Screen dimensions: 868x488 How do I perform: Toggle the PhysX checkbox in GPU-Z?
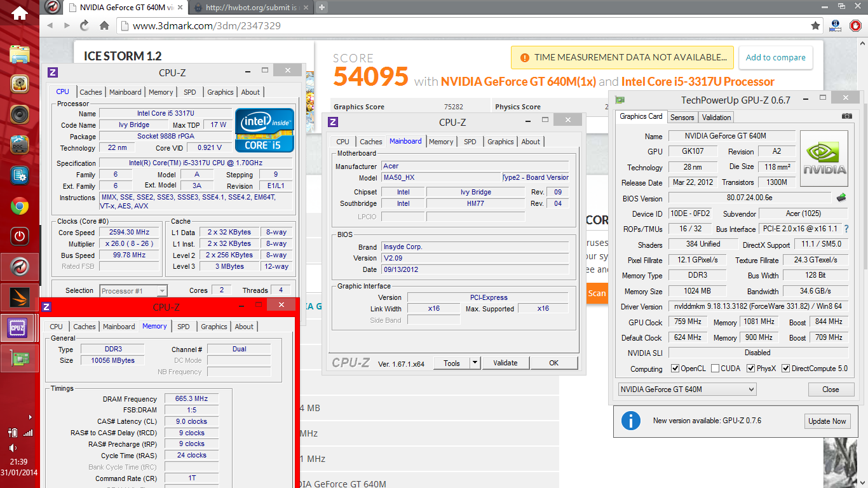(x=751, y=369)
